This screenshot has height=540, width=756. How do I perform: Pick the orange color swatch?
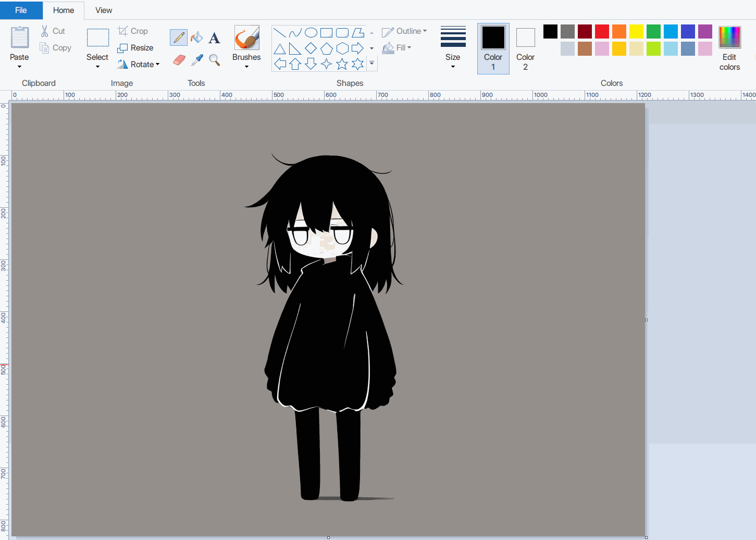point(619,31)
